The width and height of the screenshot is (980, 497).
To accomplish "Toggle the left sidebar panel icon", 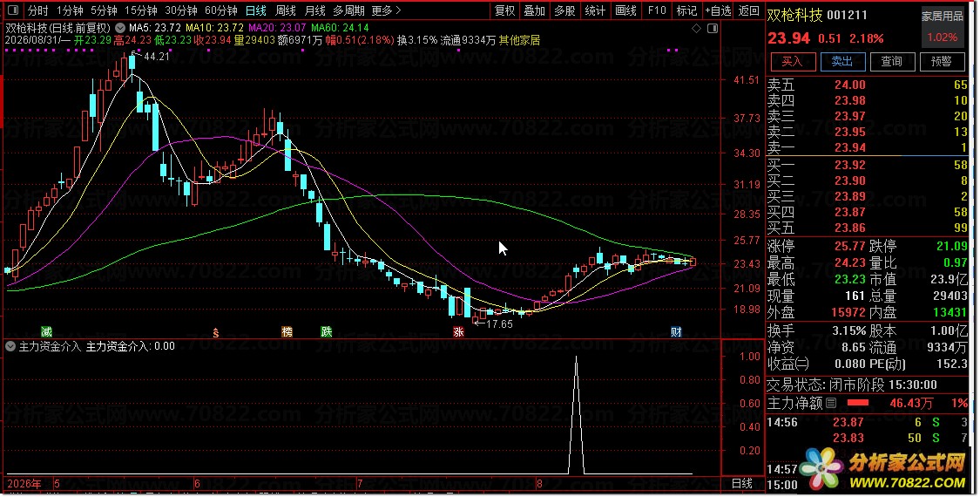I will 12,10.
